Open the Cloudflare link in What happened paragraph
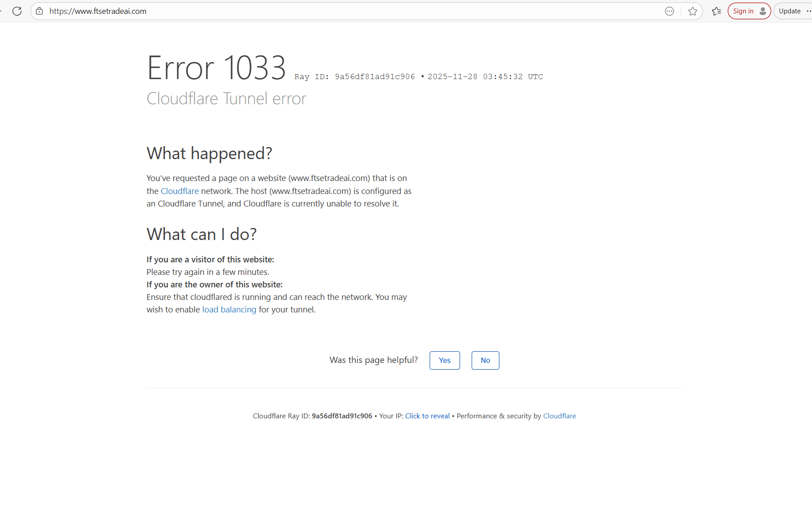 [x=180, y=191]
